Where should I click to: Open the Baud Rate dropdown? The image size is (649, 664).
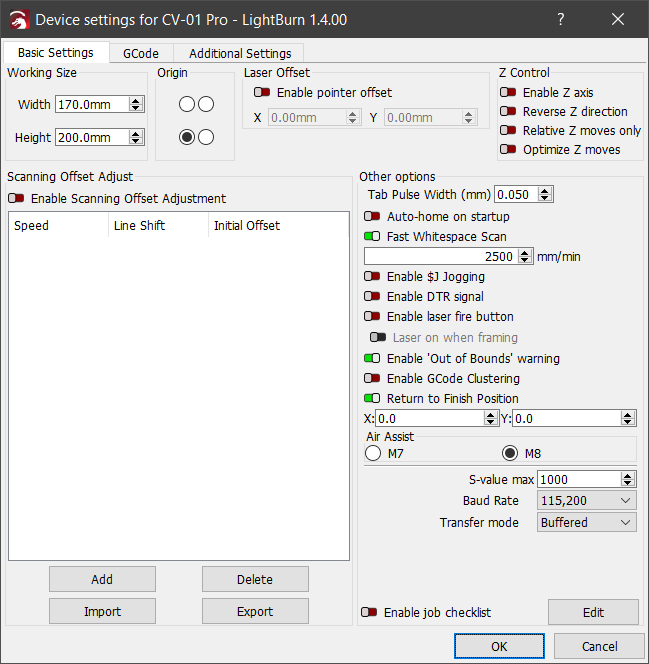pos(586,500)
